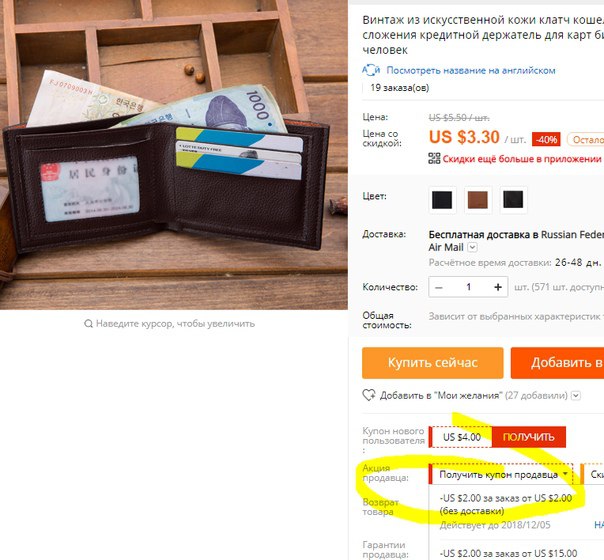
Task: Click the magnifier icon under product photo
Action: coord(88,324)
